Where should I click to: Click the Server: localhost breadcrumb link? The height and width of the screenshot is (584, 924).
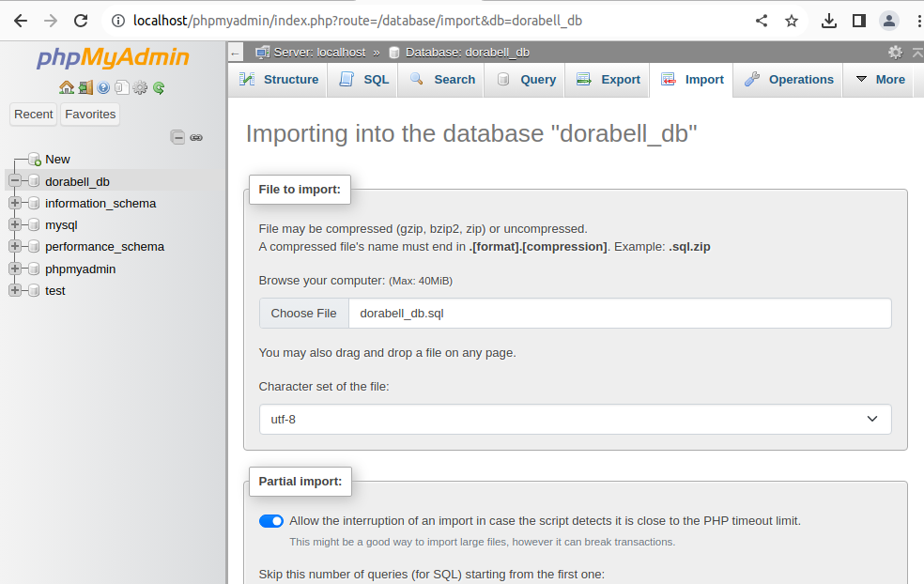[x=318, y=53]
